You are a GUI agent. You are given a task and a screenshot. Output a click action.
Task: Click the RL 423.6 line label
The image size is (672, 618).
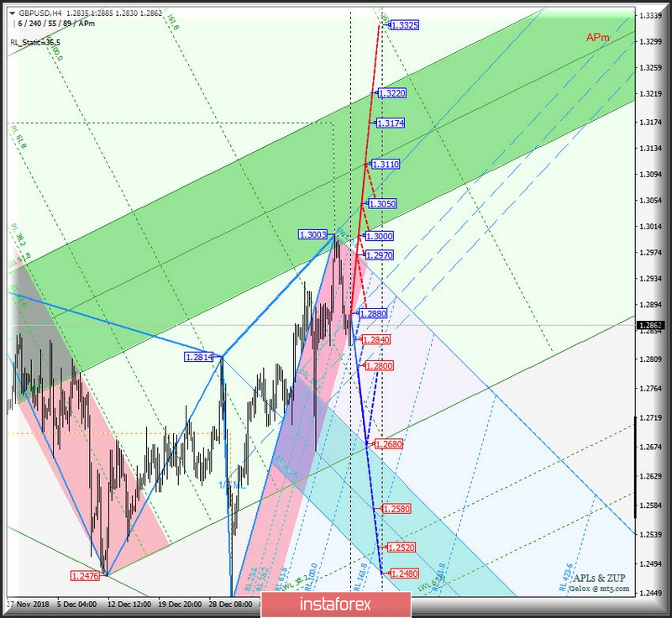(x=565, y=578)
